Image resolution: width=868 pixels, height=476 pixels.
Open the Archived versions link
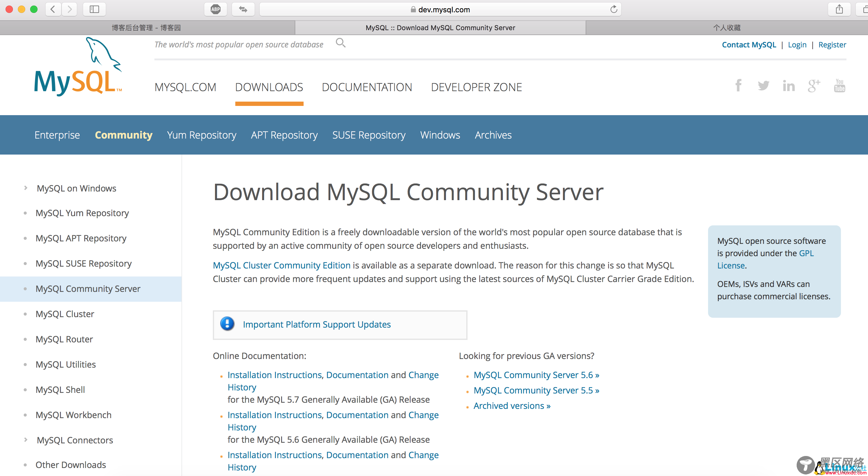tap(512, 405)
